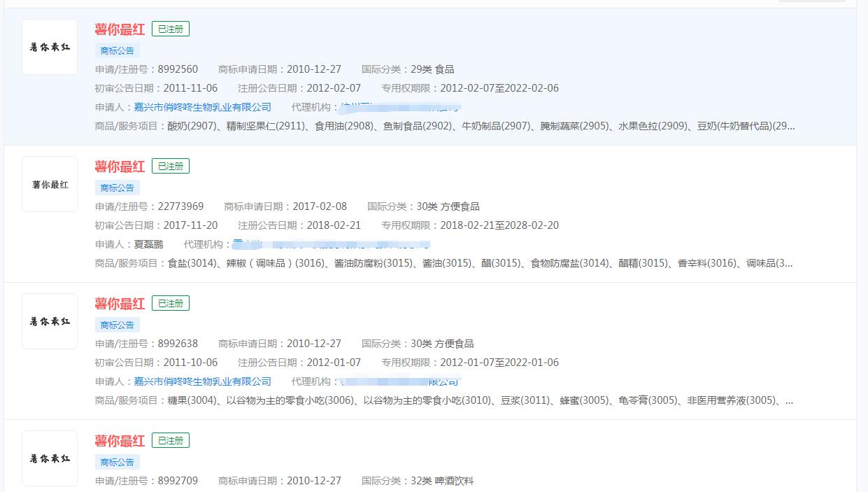The height and width of the screenshot is (492, 868).
Task: Click goods list starting with 酸奶(2907)
Action: click(x=481, y=126)
